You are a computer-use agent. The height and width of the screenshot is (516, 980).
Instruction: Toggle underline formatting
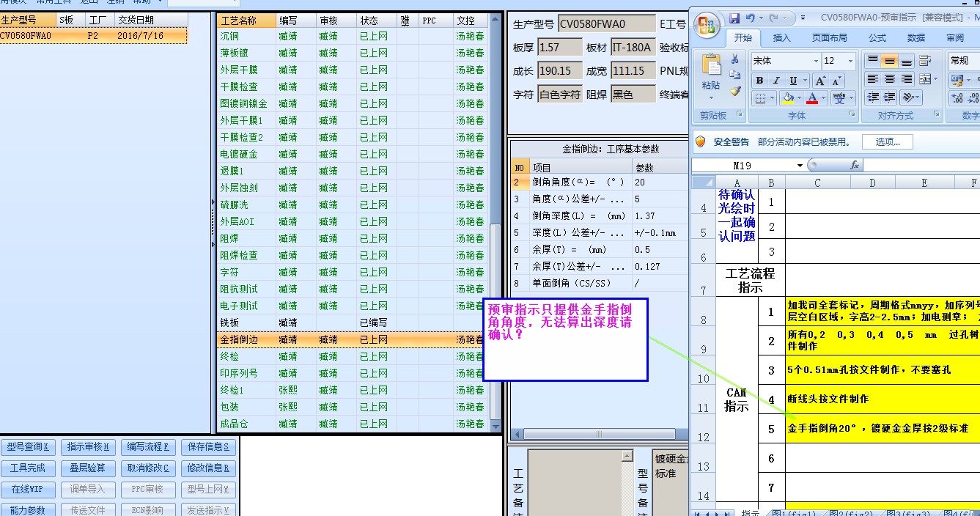pyautogui.click(x=793, y=81)
